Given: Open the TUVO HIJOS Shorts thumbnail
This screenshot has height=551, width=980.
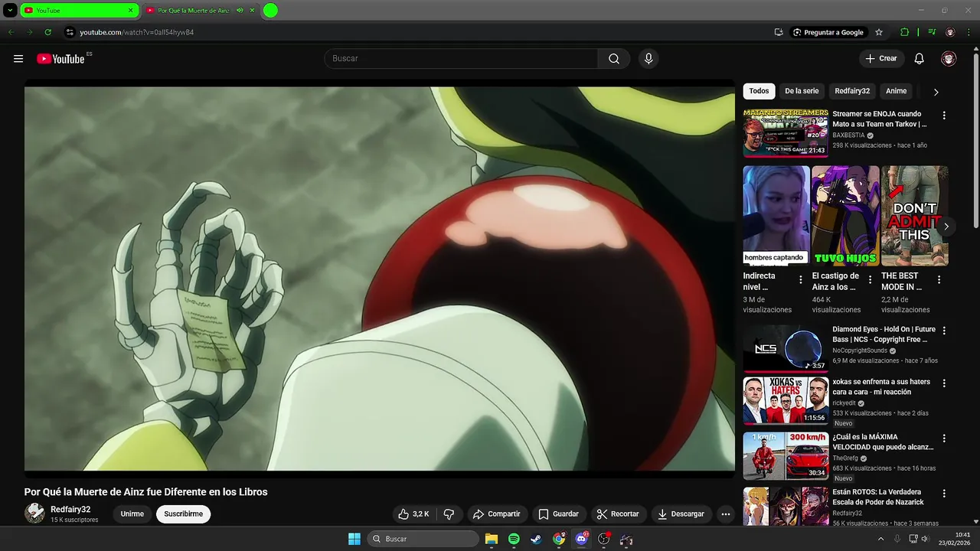Looking at the screenshot, I should pos(845,216).
